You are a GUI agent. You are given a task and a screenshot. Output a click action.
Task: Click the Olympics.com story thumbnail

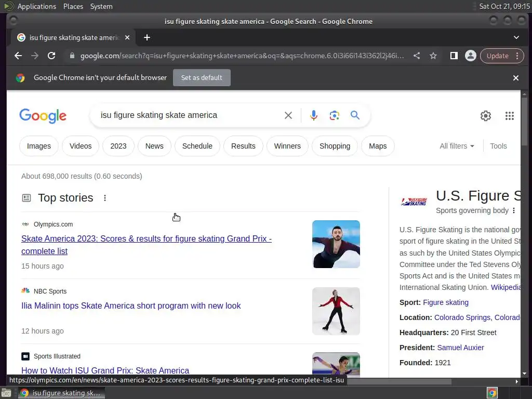pos(336,244)
